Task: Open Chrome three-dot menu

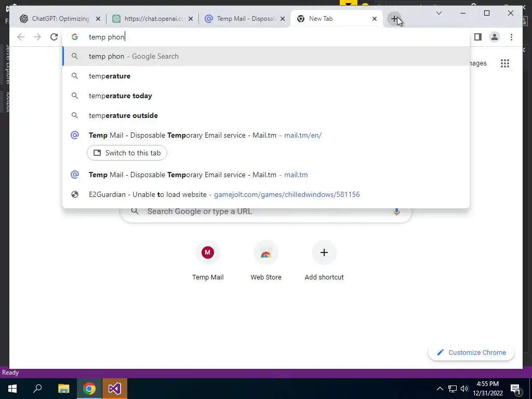Action: click(511, 37)
